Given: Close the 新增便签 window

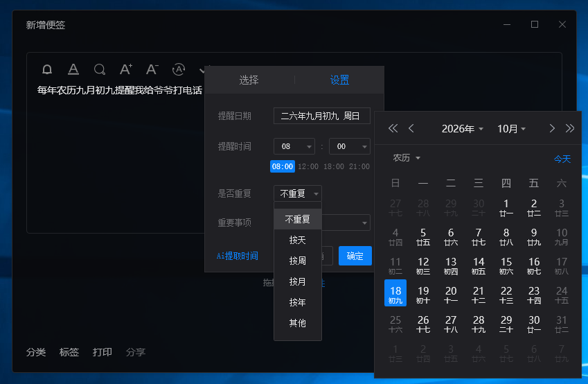Looking at the screenshot, I should pos(562,24).
